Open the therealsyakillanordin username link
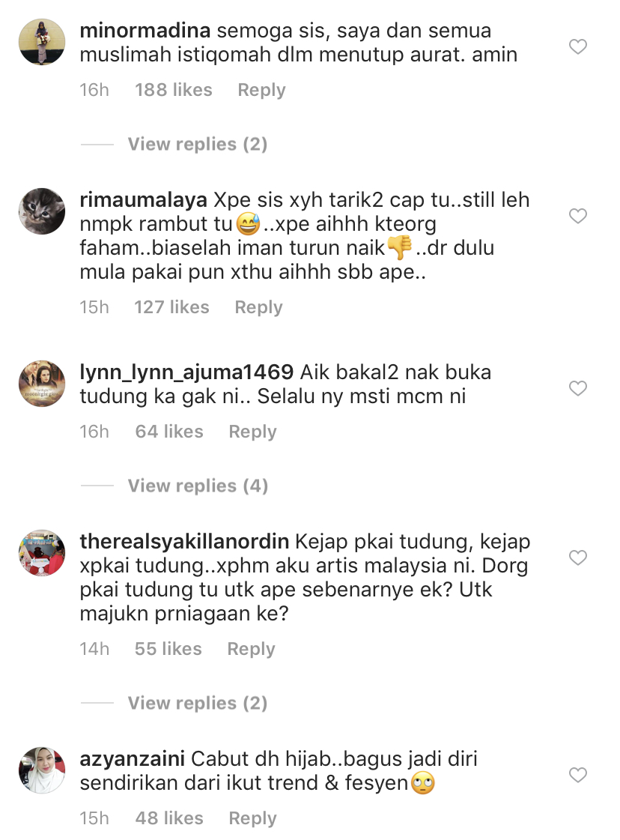Image resolution: width=620 pixels, height=840 pixels. pos(185,542)
